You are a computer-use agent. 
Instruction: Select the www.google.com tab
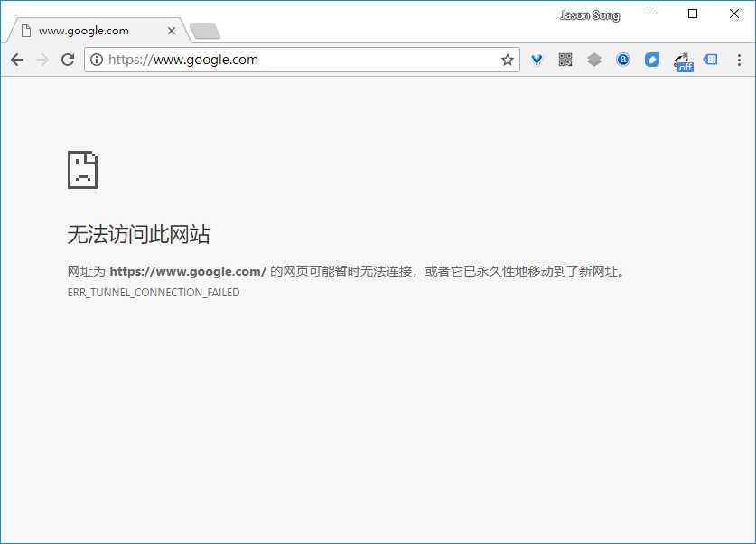[x=97, y=31]
